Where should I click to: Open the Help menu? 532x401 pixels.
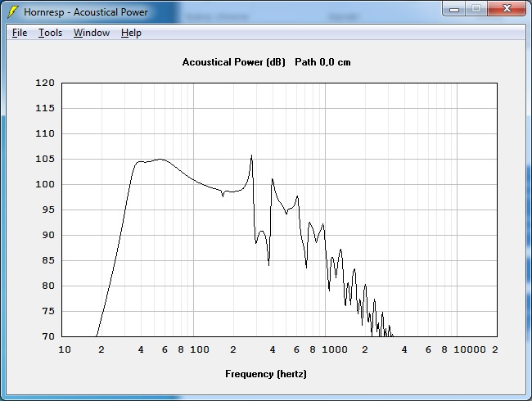(131, 33)
